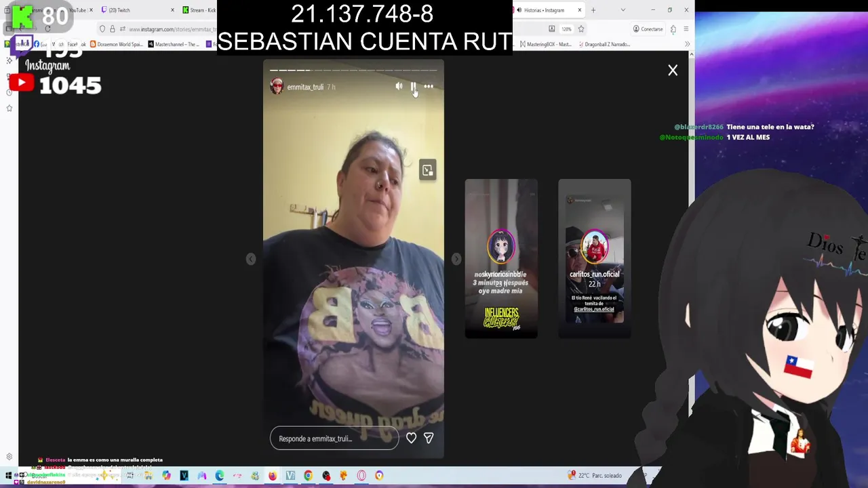The image size is (868, 488).
Task: Open the 'Dragonball Z Narrado...' bookmark
Action: pyautogui.click(x=604, y=45)
